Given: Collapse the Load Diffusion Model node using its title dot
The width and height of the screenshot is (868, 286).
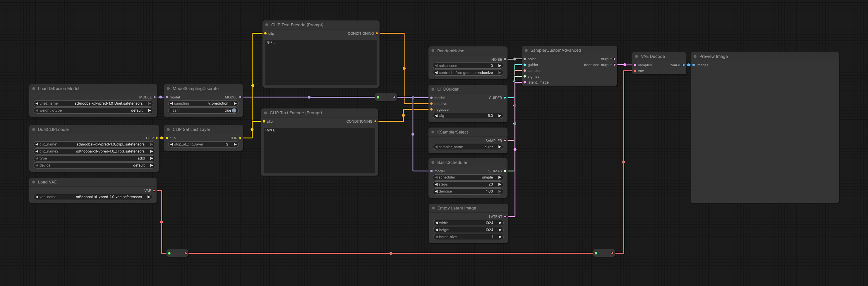Looking at the screenshot, I should coord(34,89).
